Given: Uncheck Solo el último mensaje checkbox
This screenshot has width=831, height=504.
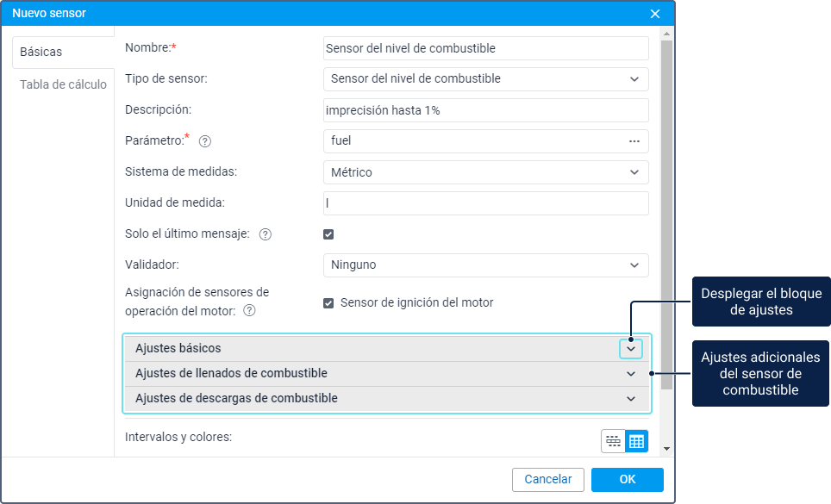Looking at the screenshot, I should 328,234.
